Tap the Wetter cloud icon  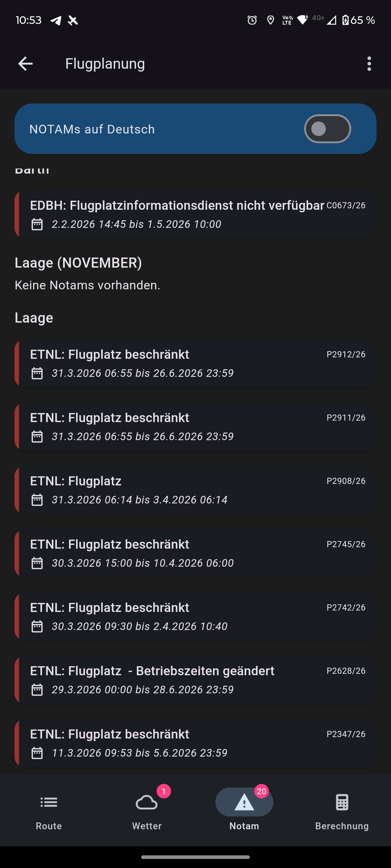coord(147,802)
